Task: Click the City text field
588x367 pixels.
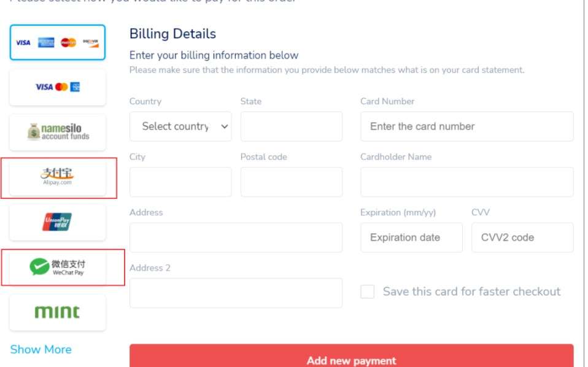Action: [x=180, y=182]
